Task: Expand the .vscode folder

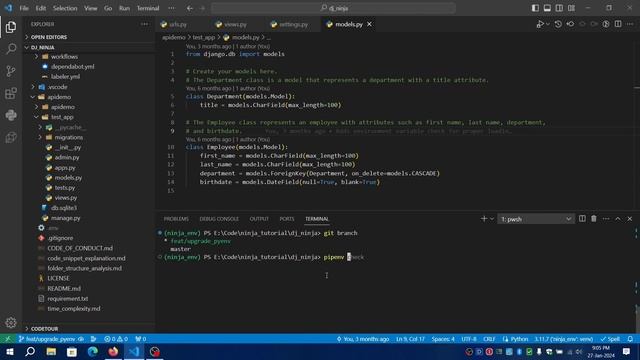Action: pos(57,87)
